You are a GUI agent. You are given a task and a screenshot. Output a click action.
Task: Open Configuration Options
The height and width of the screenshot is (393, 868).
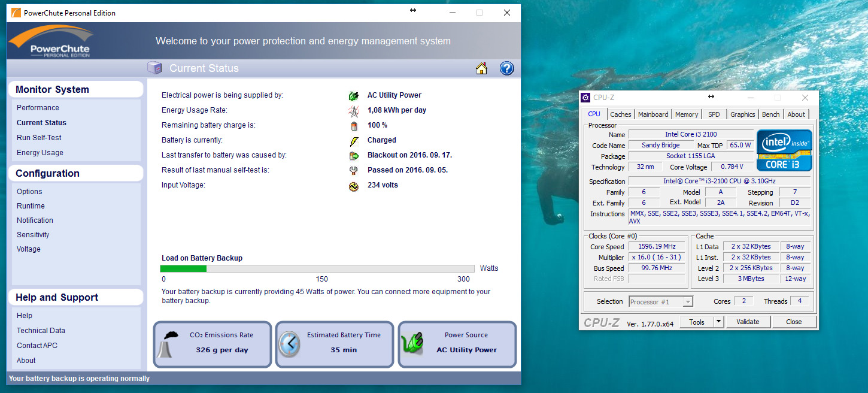coord(29,192)
